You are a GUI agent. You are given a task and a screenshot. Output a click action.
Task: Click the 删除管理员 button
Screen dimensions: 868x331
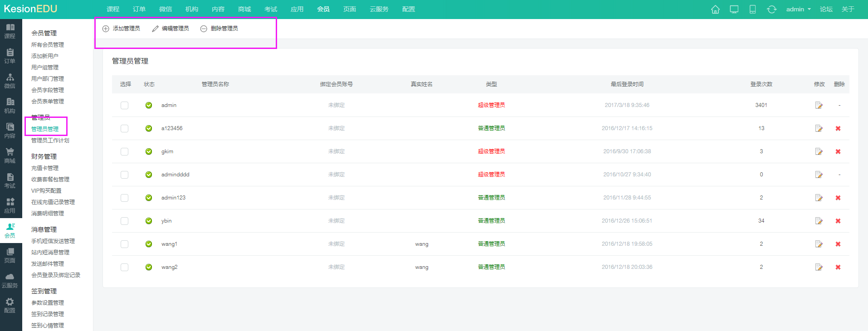click(219, 29)
